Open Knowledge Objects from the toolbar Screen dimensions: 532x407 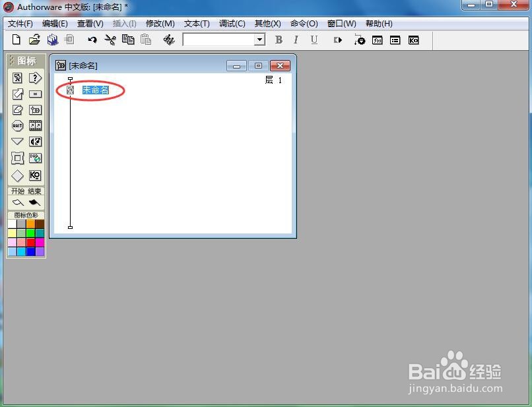click(x=413, y=40)
